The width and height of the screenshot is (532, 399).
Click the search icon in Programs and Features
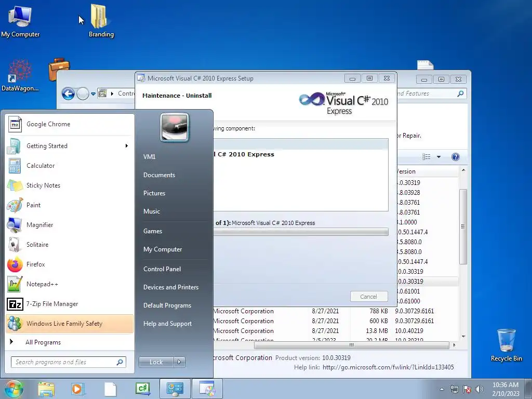coord(460,94)
